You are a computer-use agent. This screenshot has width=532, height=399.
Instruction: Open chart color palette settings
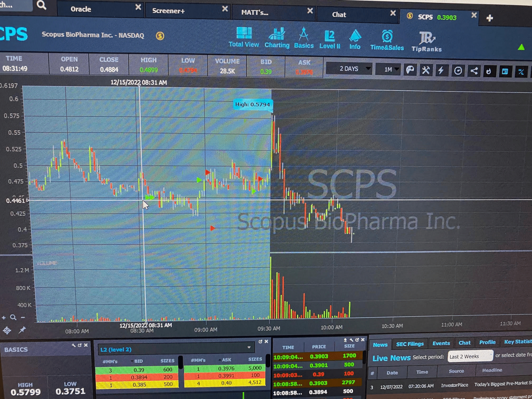click(410, 70)
